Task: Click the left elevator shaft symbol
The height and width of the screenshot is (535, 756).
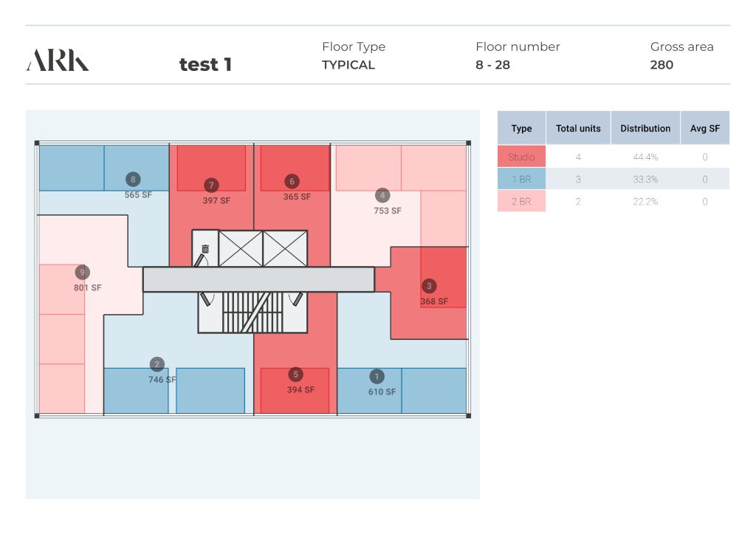Action: pos(241,248)
